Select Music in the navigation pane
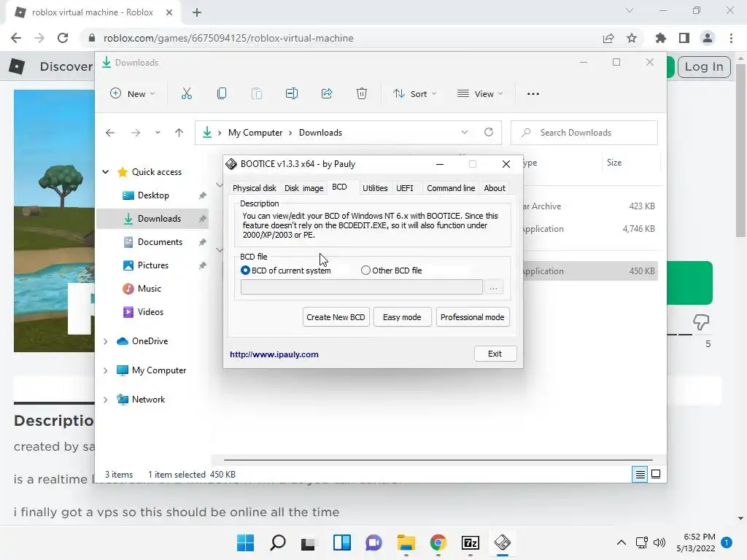747x560 pixels. [152, 289]
